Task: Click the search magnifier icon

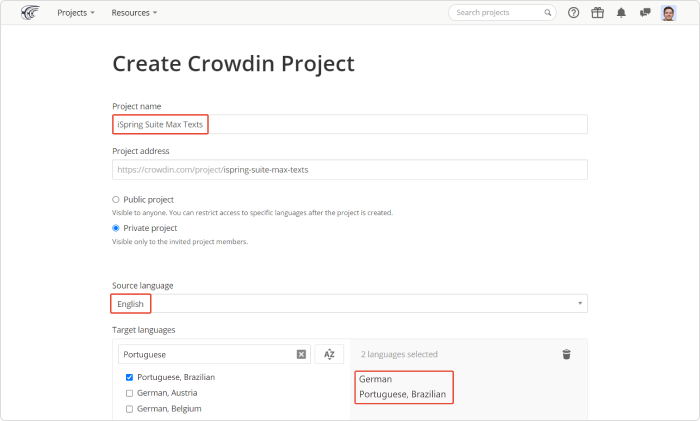Action: pos(547,13)
